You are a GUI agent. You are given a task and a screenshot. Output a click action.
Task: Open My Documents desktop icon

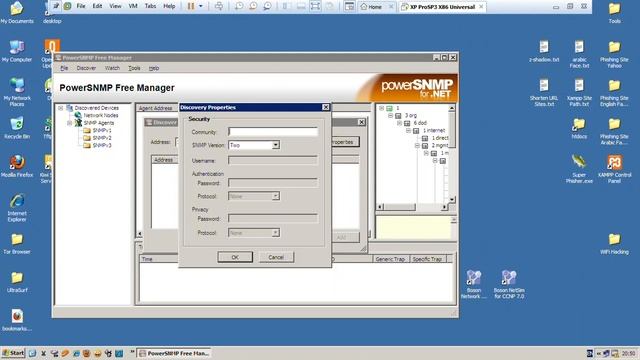coord(17,12)
